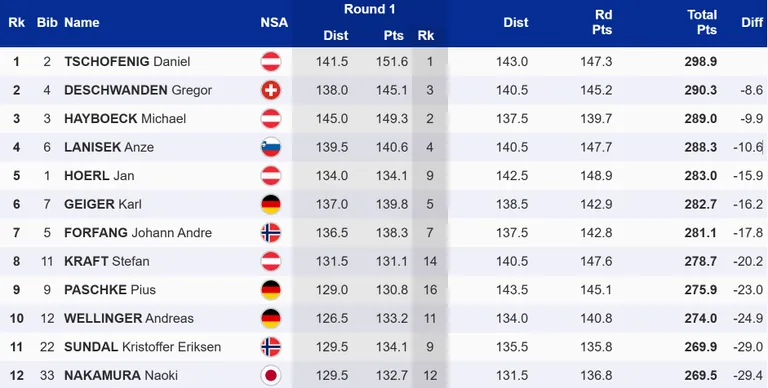Image resolution: width=768 pixels, height=388 pixels.
Task: Open athlete link HAYBOECK Michael
Action: [x=125, y=119]
